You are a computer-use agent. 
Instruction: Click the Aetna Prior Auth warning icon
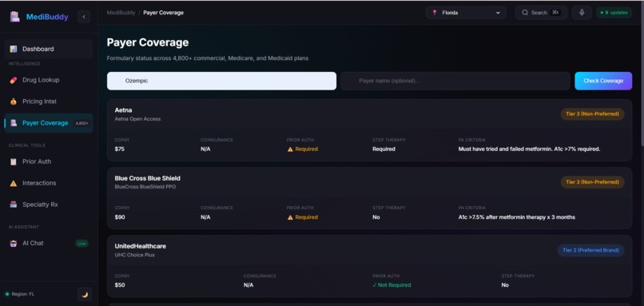click(290, 149)
